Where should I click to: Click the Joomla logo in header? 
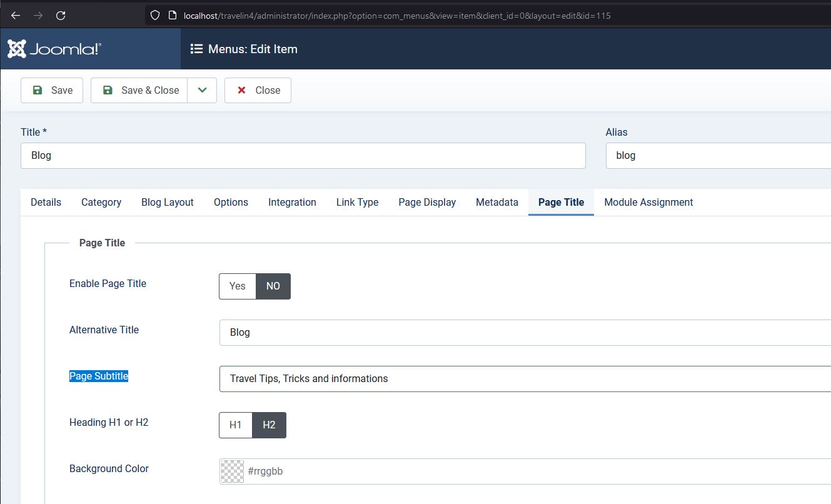point(54,49)
